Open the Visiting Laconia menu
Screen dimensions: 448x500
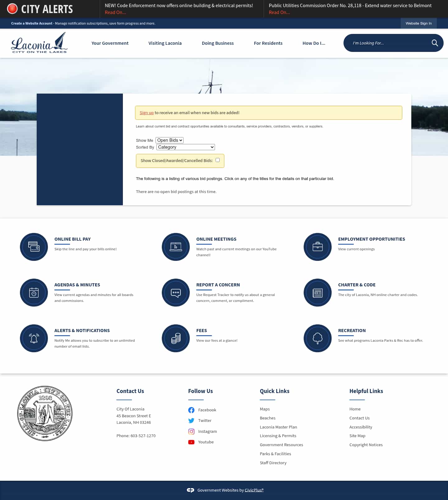tap(165, 43)
